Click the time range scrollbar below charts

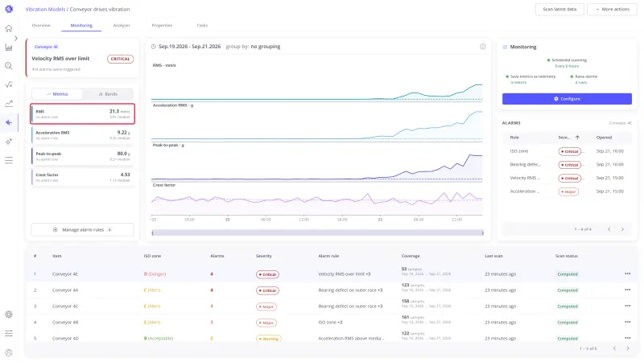click(x=317, y=232)
